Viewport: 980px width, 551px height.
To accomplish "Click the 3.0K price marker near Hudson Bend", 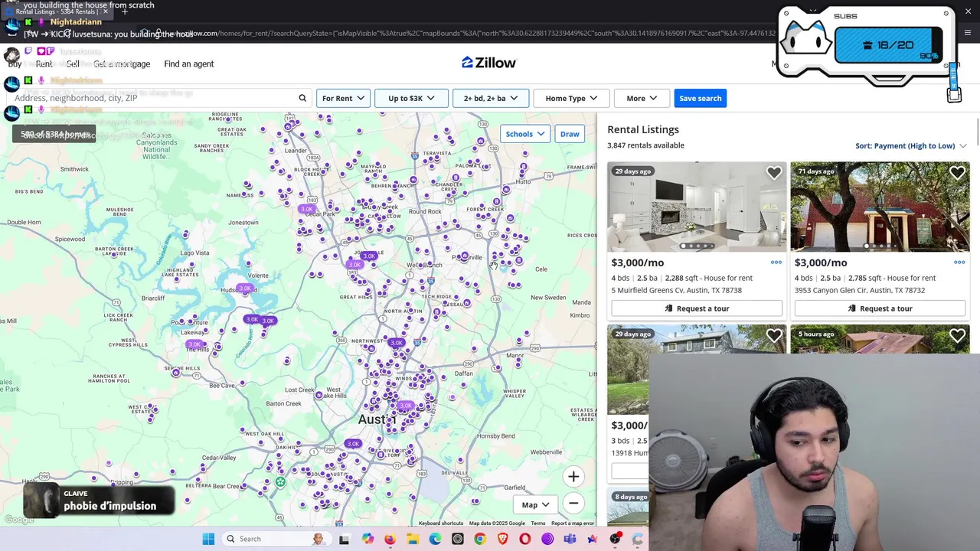I will coord(245,289).
